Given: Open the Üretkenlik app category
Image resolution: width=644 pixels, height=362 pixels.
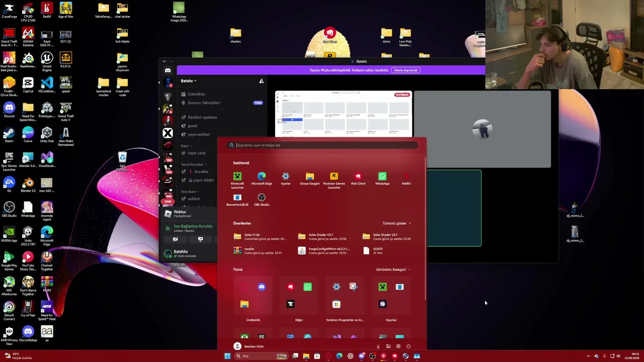Looking at the screenshot, I should click(x=253, y=300).
